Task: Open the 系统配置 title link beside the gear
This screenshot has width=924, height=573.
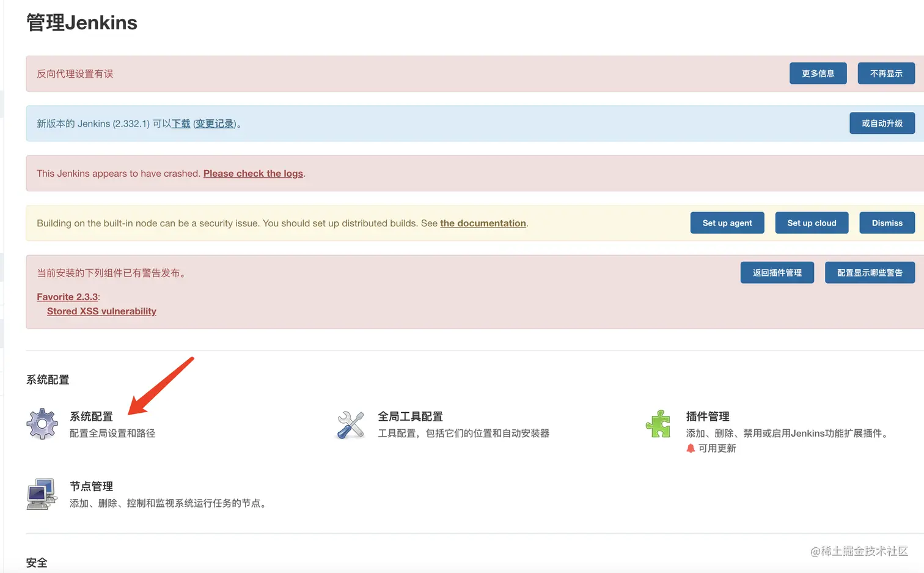Action: pos(91,416)
